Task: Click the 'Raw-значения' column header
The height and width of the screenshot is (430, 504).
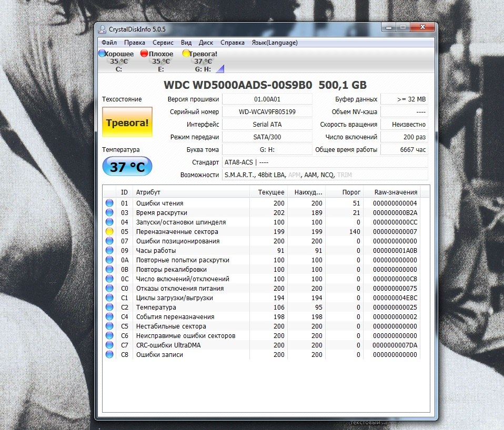Action: [395, 192]
